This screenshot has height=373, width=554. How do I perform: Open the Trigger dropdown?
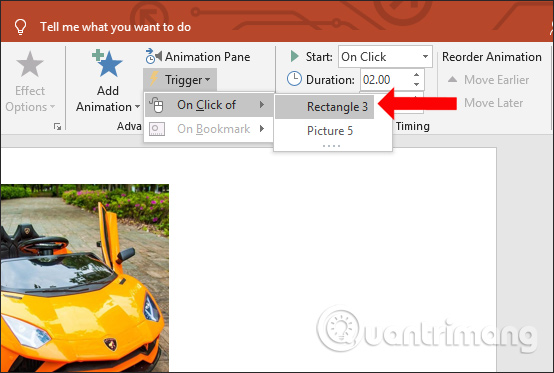tap(180, 80)
